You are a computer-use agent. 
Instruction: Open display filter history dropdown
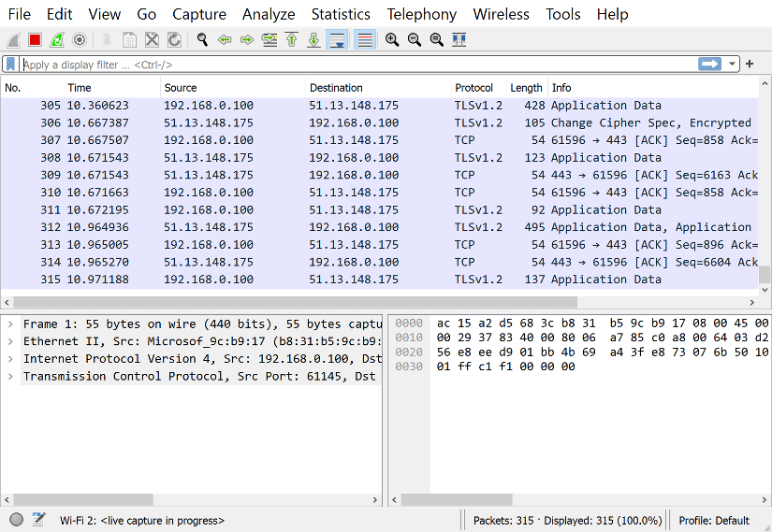point(732,64)
